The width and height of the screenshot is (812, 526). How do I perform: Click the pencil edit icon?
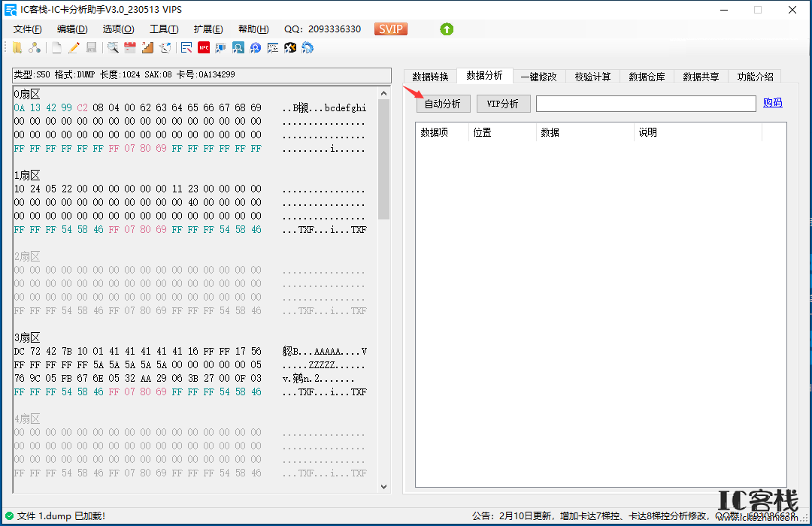click(74, 47)
